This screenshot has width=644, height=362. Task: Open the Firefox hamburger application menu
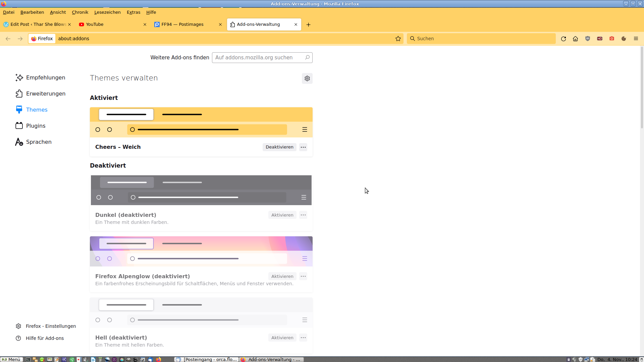coord(636,39)
